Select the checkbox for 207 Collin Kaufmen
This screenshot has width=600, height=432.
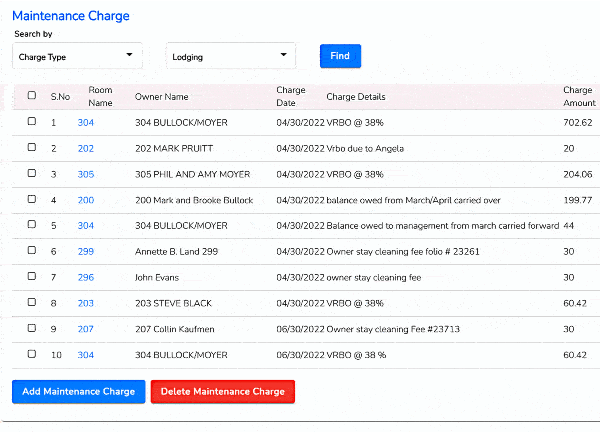(x=32, y=328)
